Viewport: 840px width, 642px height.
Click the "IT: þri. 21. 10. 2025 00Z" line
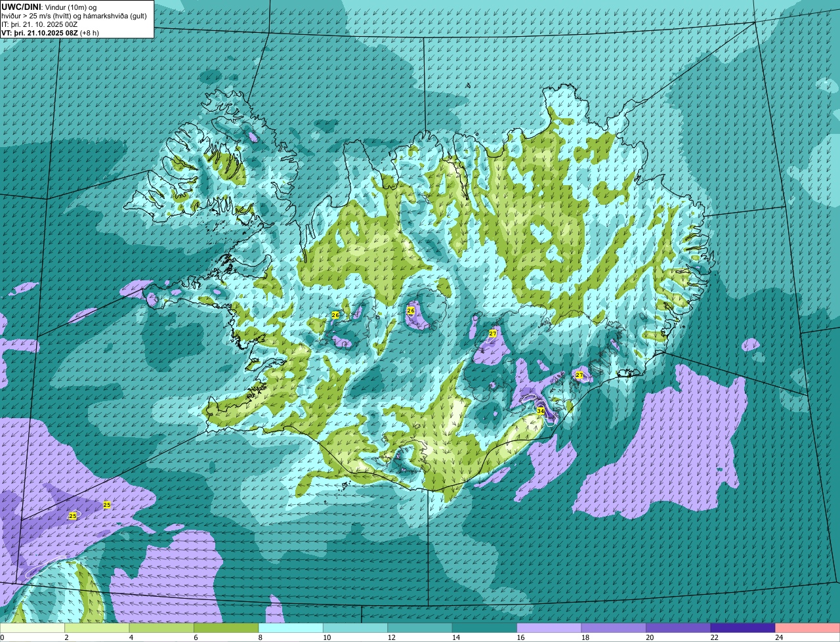pyautogui.click(x=39, y=24)
